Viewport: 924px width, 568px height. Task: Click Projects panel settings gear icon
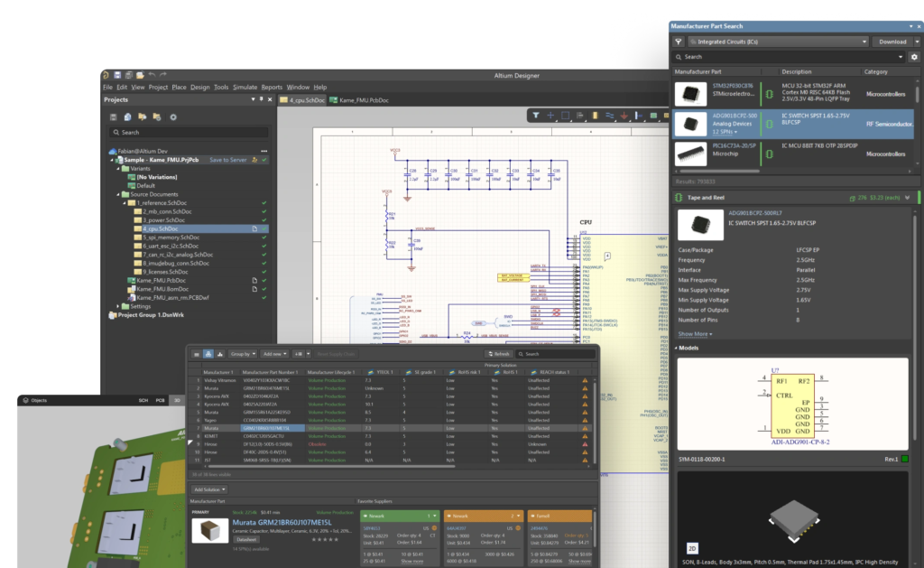[173, 116]
